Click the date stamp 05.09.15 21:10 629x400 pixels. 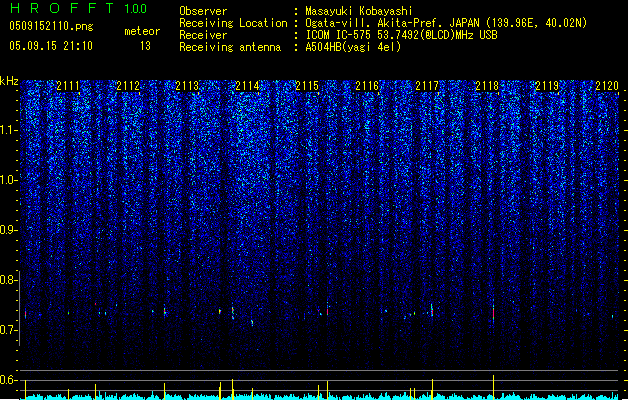[x=51, y=46]
